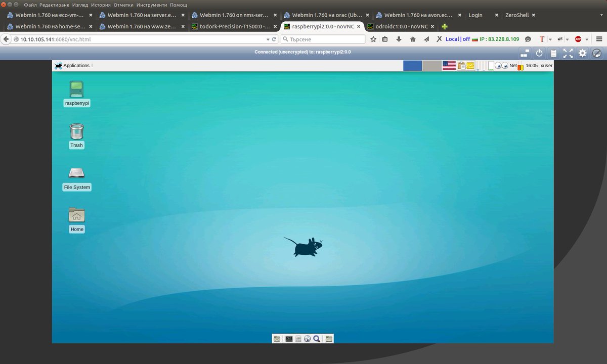The image size is (607, 364).
Task: Click the chat bubble toolbar icon
Action: (528, 39)
